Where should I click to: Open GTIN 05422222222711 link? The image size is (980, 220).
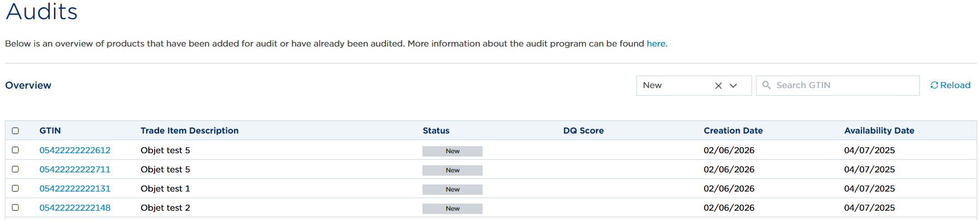point(75,170)
